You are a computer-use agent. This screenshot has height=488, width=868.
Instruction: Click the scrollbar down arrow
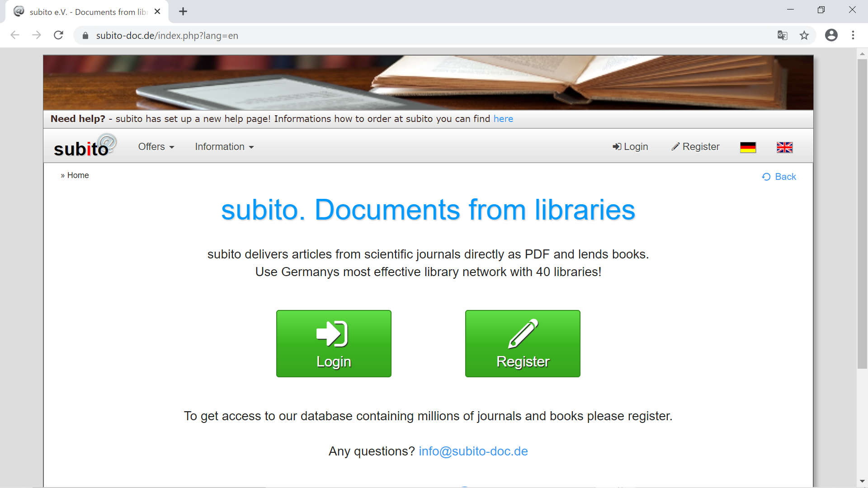pyautogui.click(x=862, y=482)
